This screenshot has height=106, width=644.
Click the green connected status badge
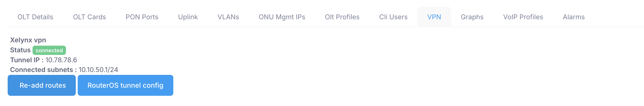49,50
